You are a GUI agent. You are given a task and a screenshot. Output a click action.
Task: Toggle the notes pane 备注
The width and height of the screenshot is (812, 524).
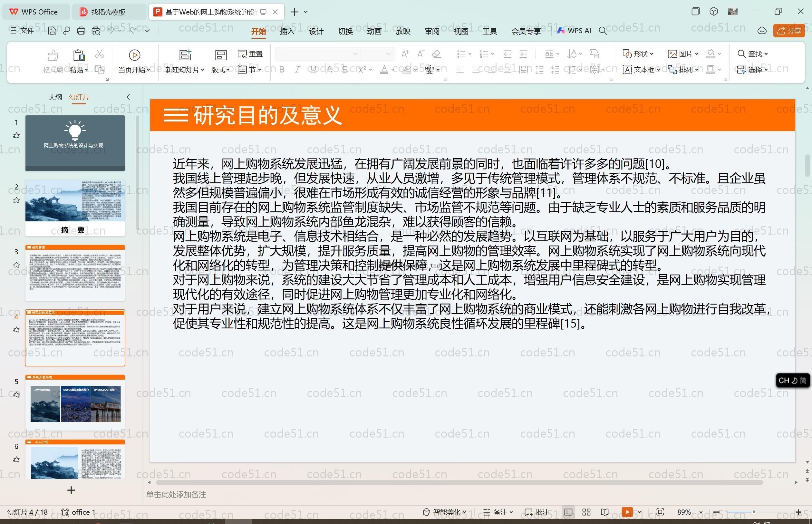pos(498,512)
